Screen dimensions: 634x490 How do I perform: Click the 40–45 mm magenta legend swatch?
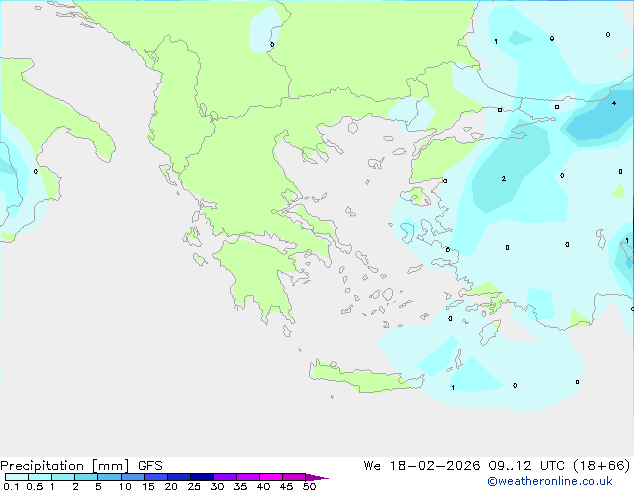271,477
